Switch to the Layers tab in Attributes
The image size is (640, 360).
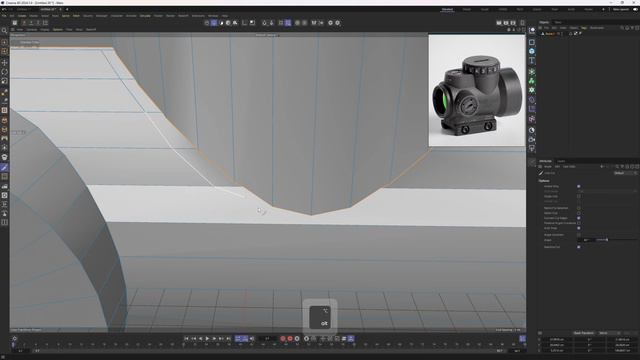[561, 161]
